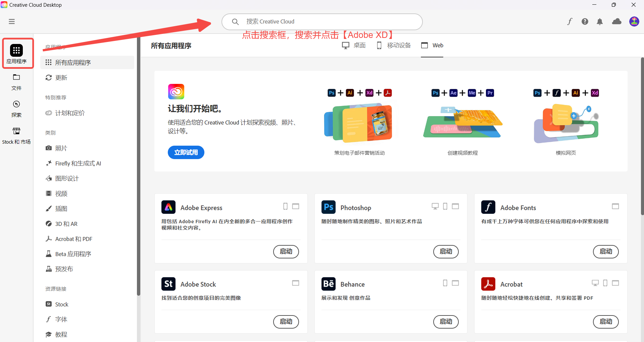
Task: Open 模拟网页 illustration
Action: (566, 124)
